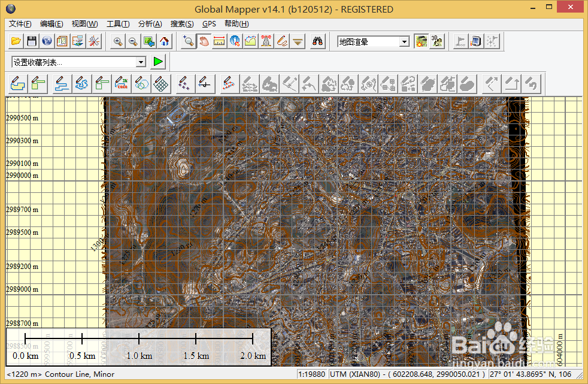588x384 pixels.
Task: Open the coordinate convertor dropdown icon
Action: (x=298, y=41)
